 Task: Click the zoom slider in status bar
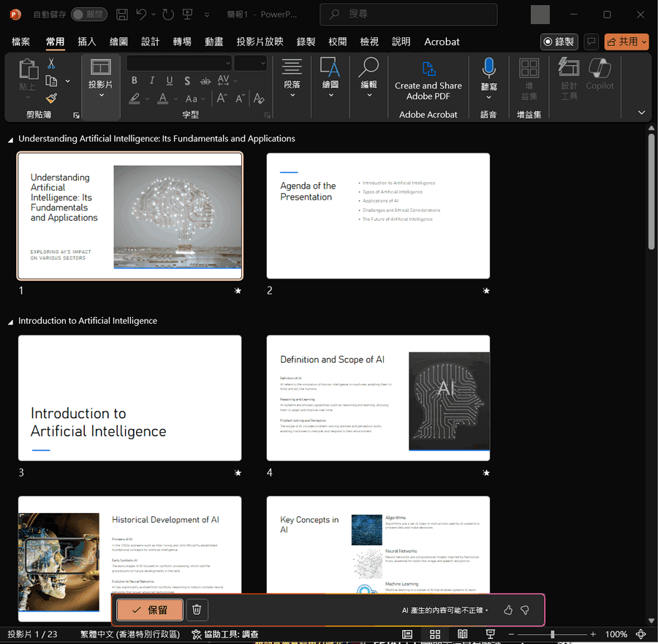click(552, 634)
